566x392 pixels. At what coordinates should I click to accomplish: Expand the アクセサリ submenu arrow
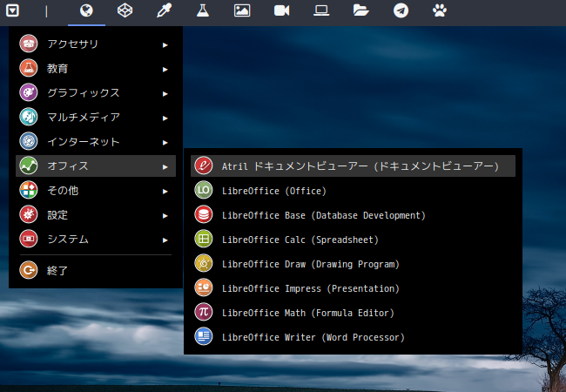pyautogui.click(x=165, y=45)
